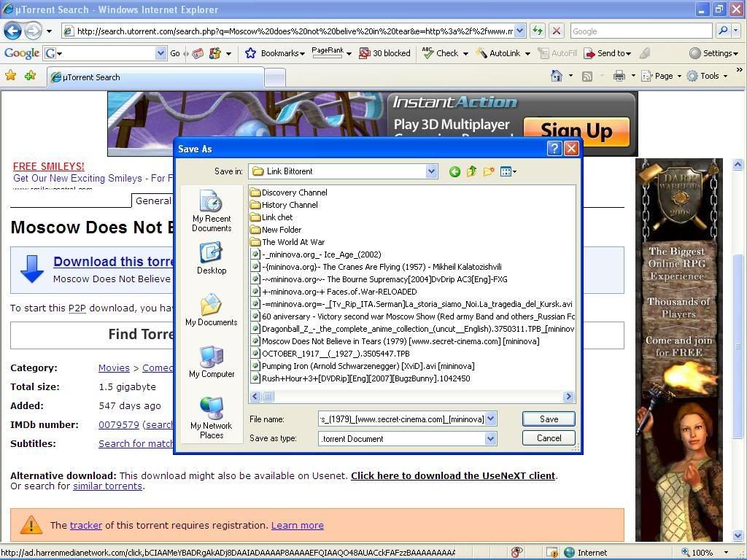747x560 pixels.
Task: Click the Go Back icon in Save As dialog
Action: [454, 171]
